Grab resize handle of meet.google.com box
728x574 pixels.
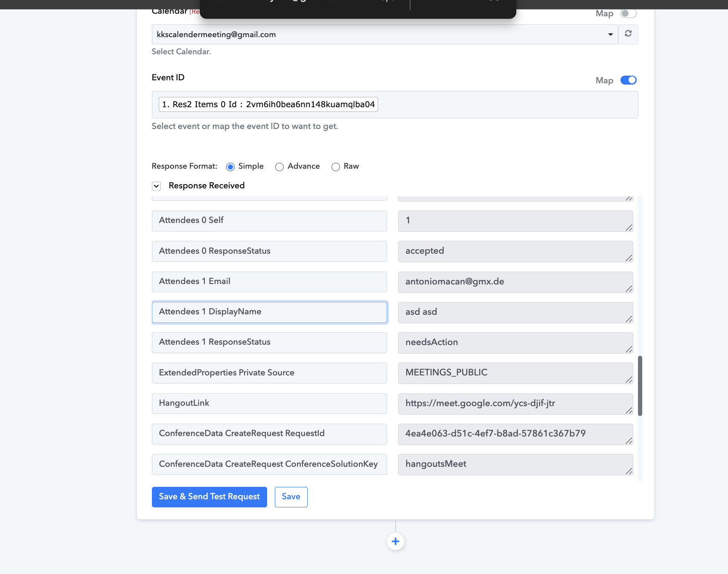629,410
